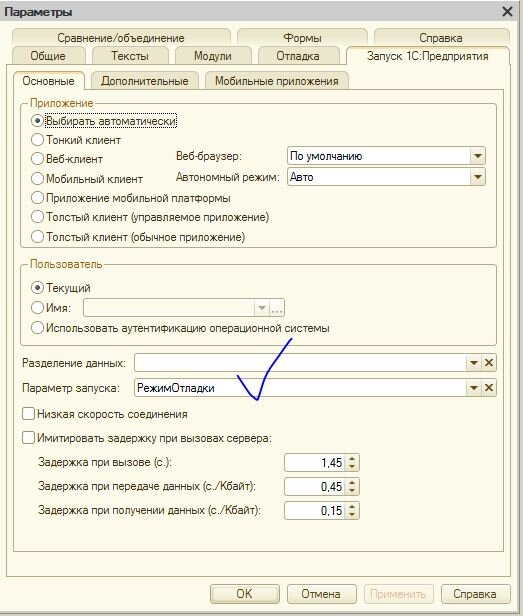
Task: Click the Применить button
Action: pyautogui.click(x=398, y=594)
